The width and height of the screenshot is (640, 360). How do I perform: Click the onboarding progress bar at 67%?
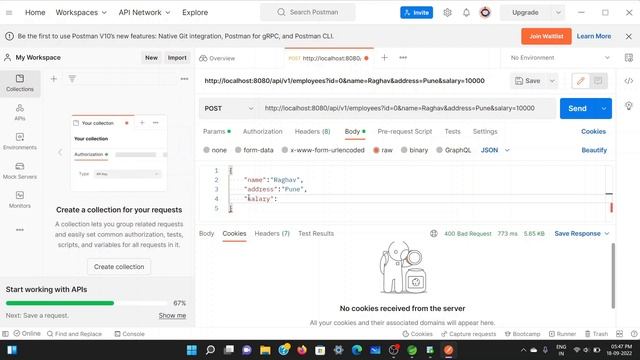point(87,303)
